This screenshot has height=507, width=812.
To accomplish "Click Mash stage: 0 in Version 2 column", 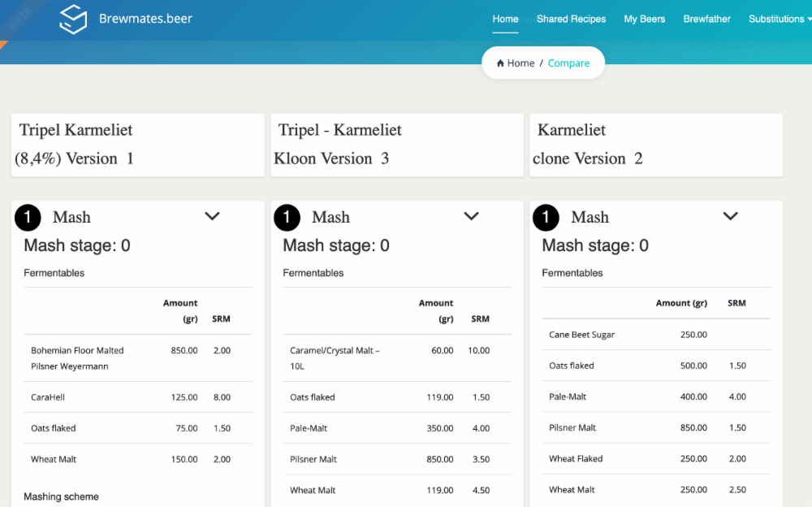I will coord(595,245).
